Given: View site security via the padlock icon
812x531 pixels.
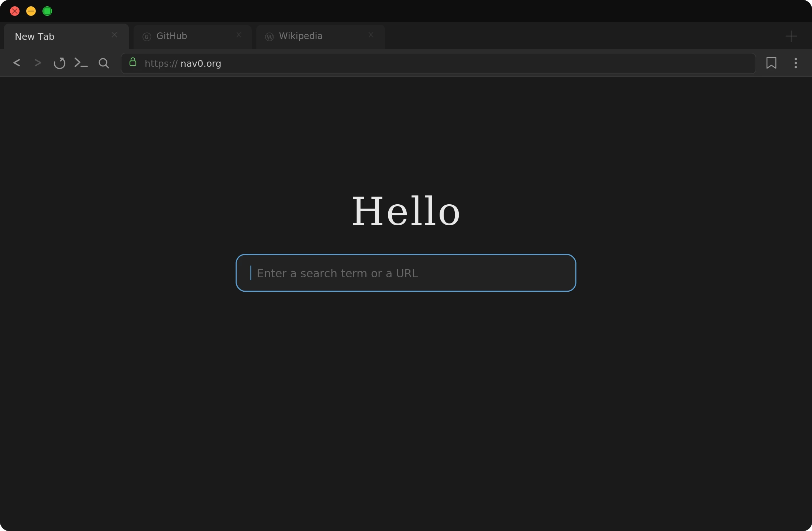Looking at the screenshot, I should click(133, 63).
